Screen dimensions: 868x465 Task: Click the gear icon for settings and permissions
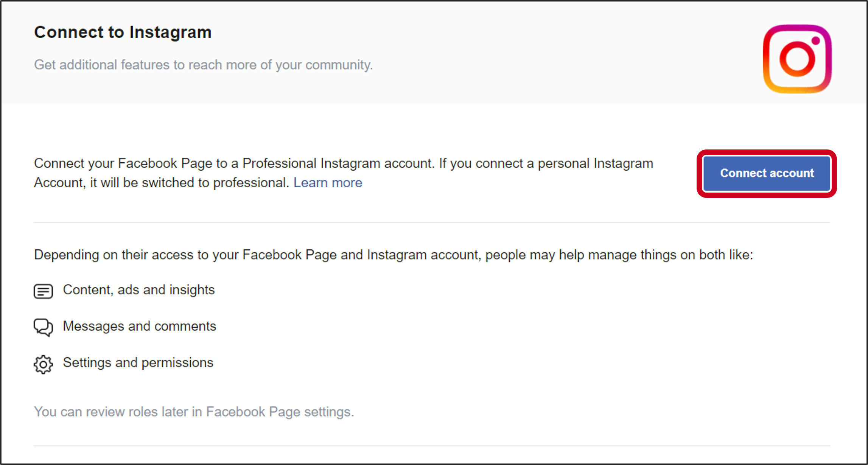[43, 364]
